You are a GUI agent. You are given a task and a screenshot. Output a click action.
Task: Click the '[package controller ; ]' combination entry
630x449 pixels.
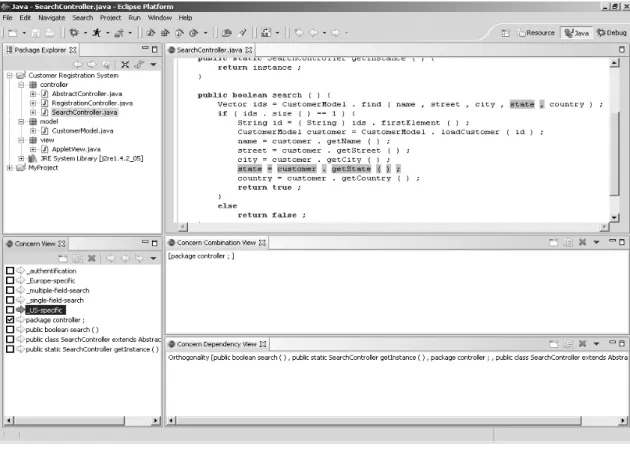[201, 256]
